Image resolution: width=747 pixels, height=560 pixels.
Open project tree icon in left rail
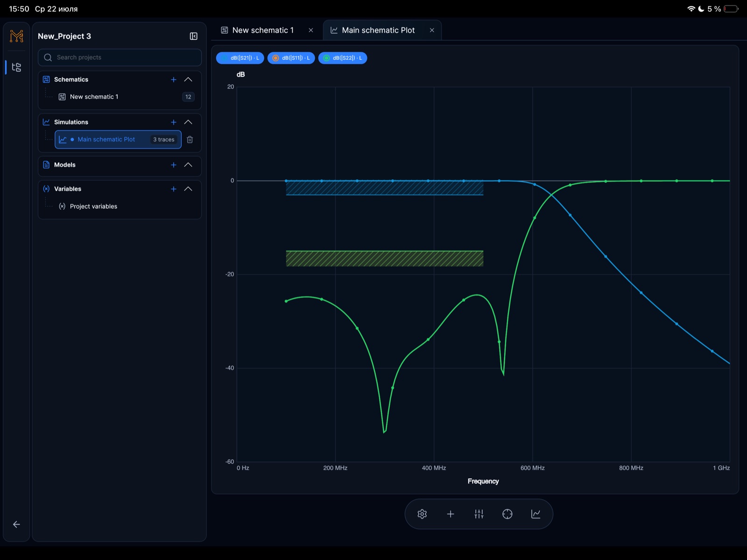click(x=16, y=67)
